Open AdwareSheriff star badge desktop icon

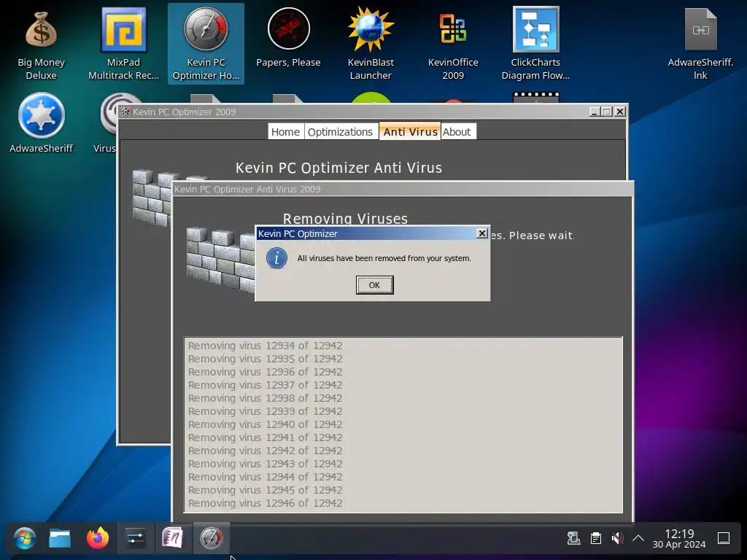coord(41,122)
